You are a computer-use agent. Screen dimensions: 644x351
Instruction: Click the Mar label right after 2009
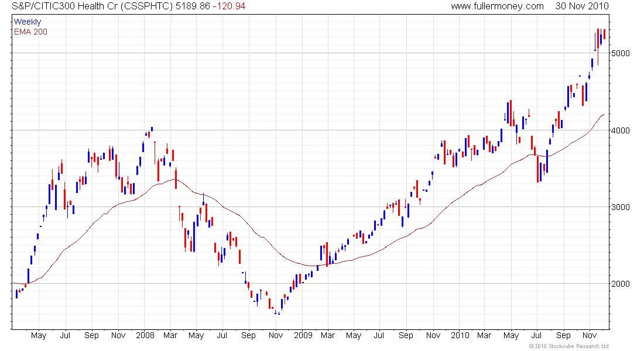[x=327, y=335]
